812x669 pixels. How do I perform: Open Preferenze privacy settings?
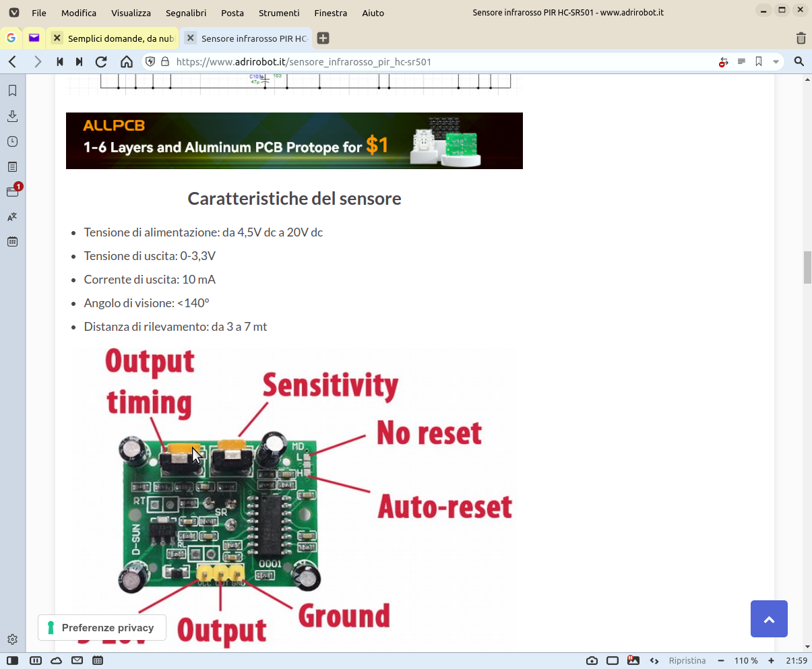(x=102, y=628)
